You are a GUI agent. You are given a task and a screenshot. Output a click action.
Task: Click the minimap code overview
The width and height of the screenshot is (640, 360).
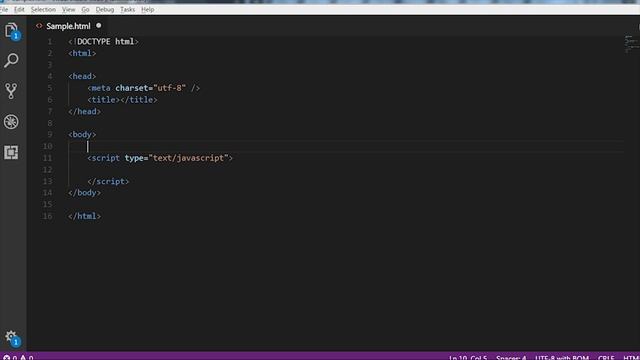[x=631, y=44]
